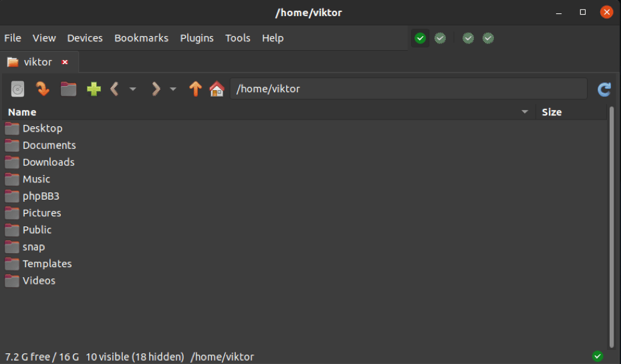Select the Videos folder name

click(x=39, y=281)
